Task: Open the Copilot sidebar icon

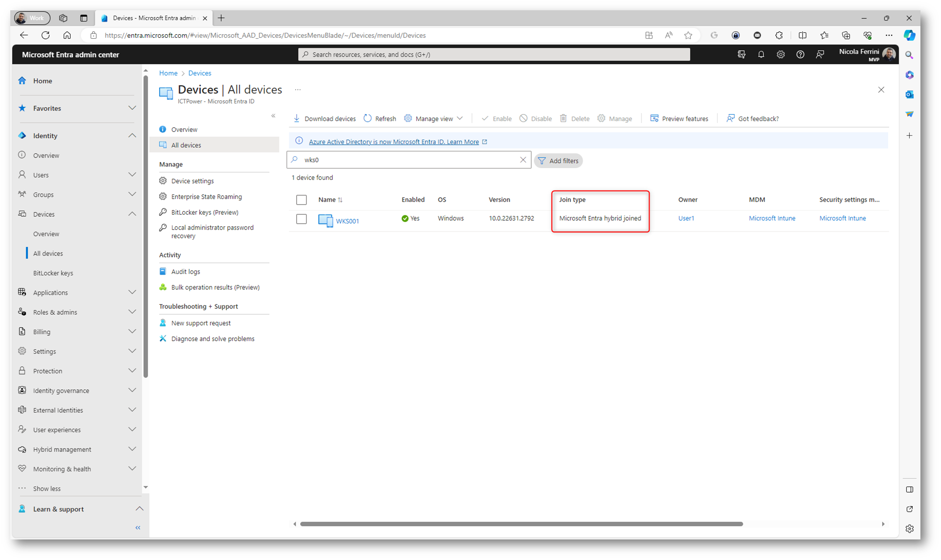Action: pyautogui.click(x=909, y=35)
